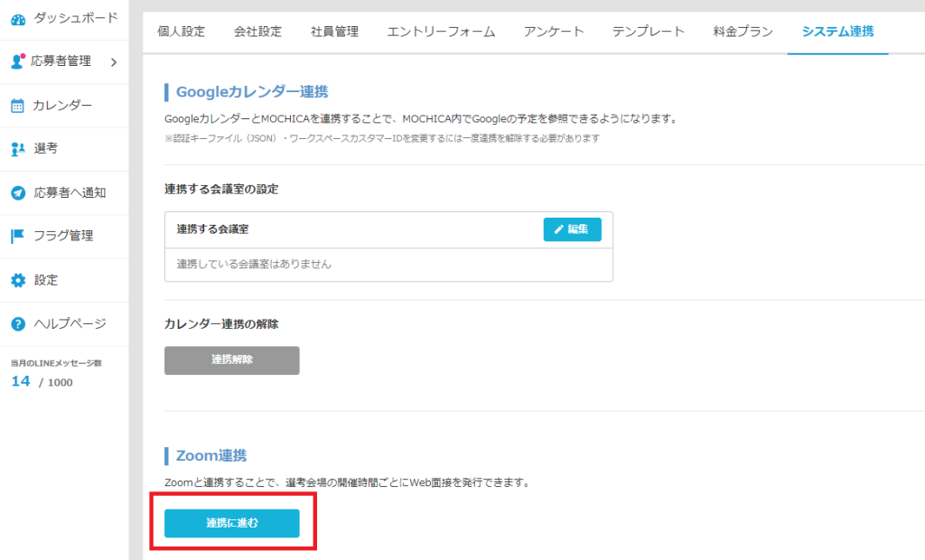Open the エントリーフォーム tab
The height and width of the screenshot is (560, 925).
click(x=441, y=32)
